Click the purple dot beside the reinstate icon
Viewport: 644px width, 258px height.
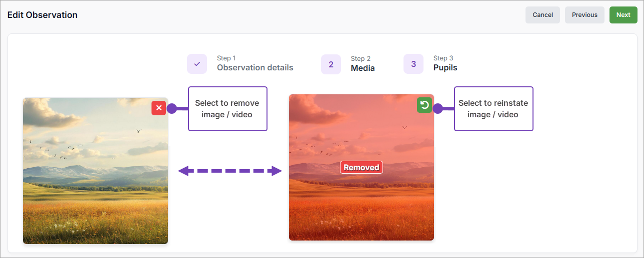pos(437,108)
